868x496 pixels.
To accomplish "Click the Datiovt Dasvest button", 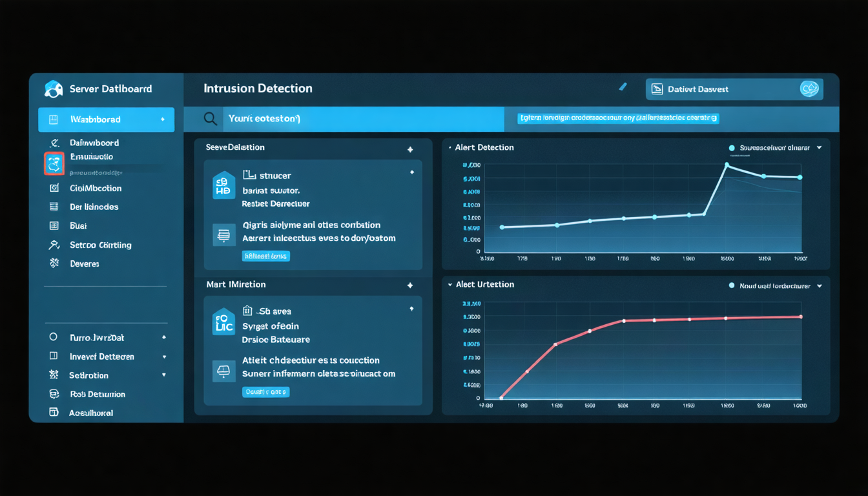I will pyautogui.click(x=734, y=89).
